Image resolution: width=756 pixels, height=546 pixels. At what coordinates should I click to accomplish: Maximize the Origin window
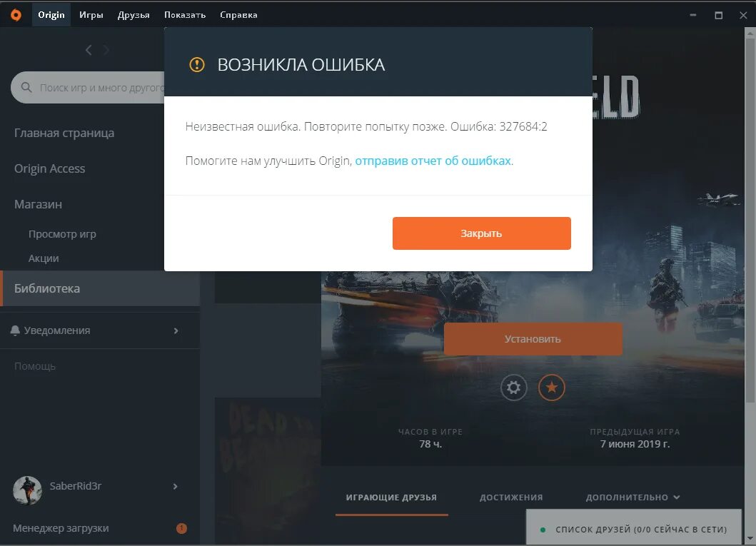pyautogui.click(x=718, y=15)
